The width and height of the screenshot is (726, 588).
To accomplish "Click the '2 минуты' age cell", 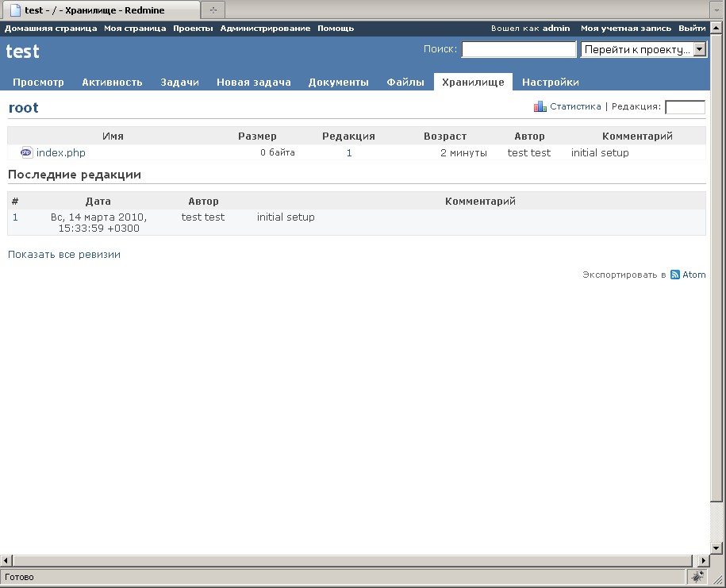I will tap(463, 153).
